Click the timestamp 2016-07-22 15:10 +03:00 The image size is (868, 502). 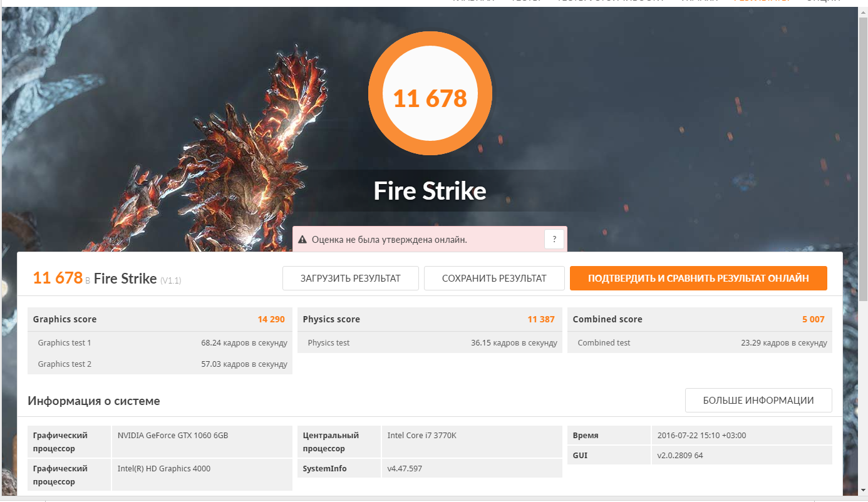pyautogui.click(x=702, y=436)
